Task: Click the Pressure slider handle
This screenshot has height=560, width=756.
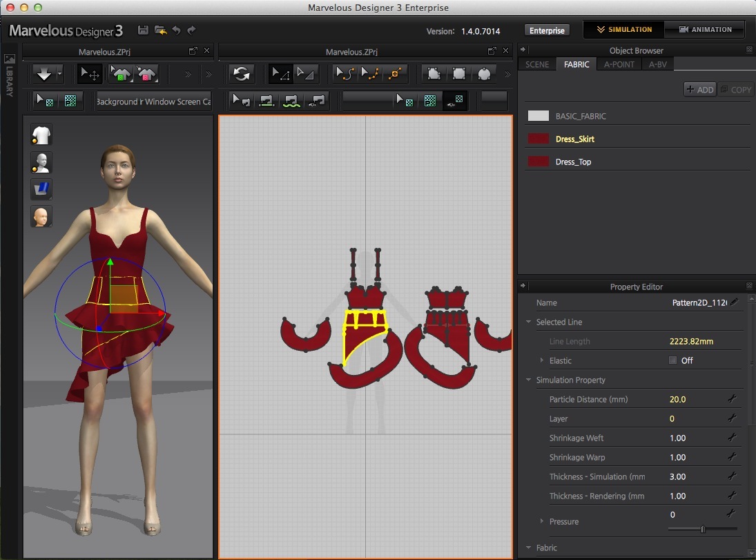Action: tap(703, 529)
